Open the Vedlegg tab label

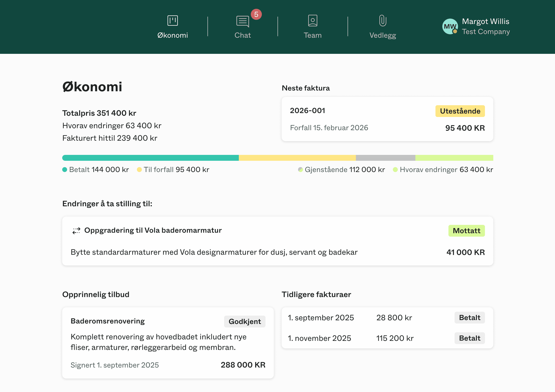click(x=383, y=35)
